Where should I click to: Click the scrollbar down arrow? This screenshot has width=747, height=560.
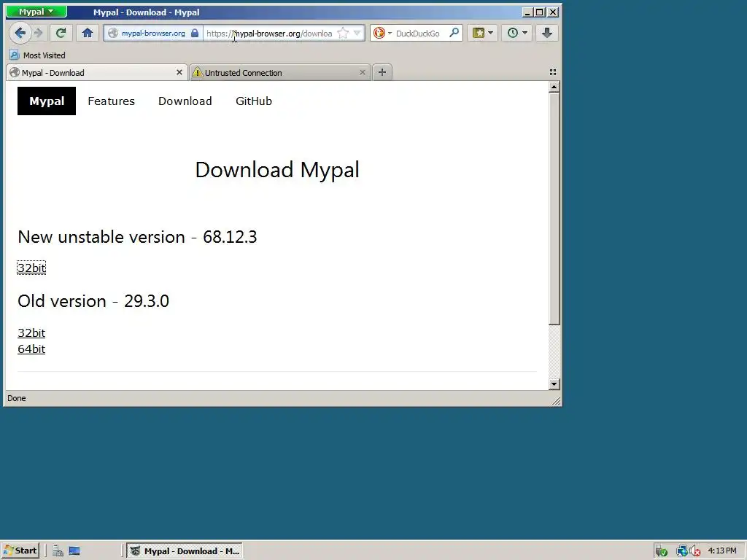(554, 384)
